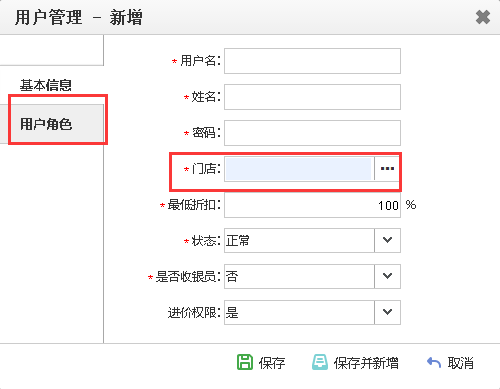Expand the 状态 dropdown arrow
The width and height of the screenshot is (500, 389).
(387, 240)
